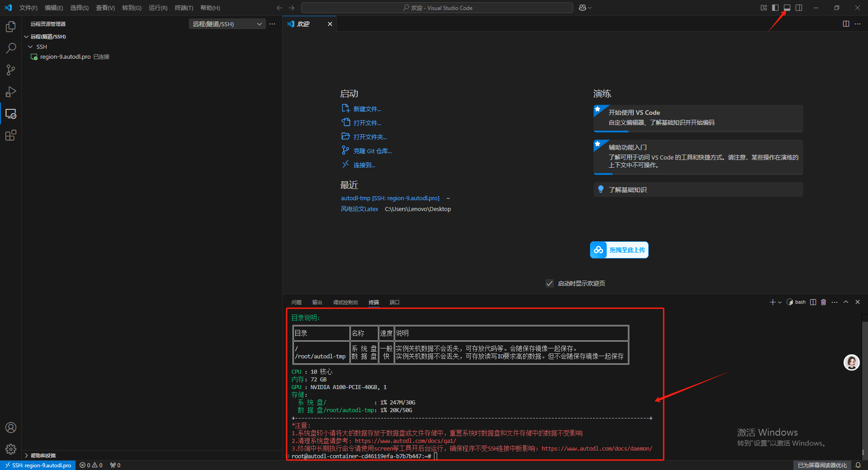Open the 帮助(H) menu
This screenshot has width=868, height=470.
point(210,8)
